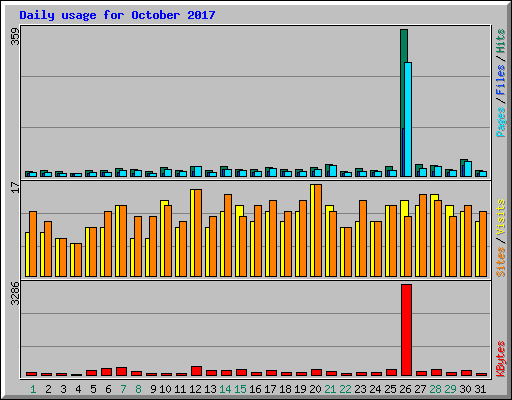Click day 18 on the x-axis
The image size is (512, 400).
pyautogui.click(x=285, y=389)
